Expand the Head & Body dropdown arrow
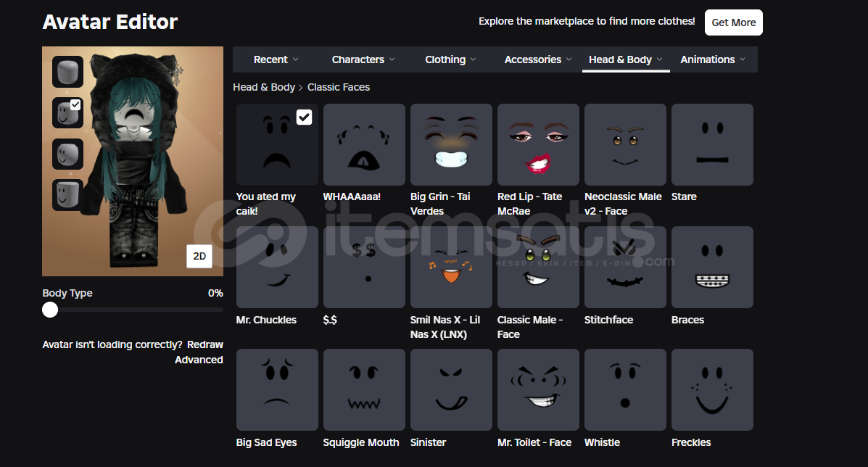 point(659,59)
